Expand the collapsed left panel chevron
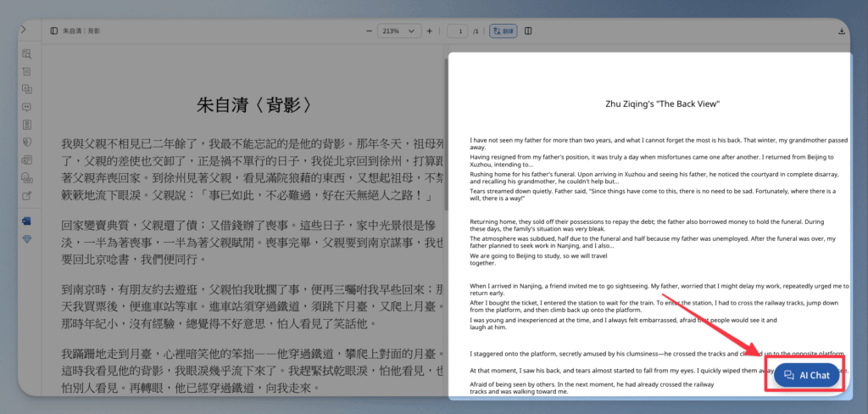868x414 pixels. coord(23,30)
